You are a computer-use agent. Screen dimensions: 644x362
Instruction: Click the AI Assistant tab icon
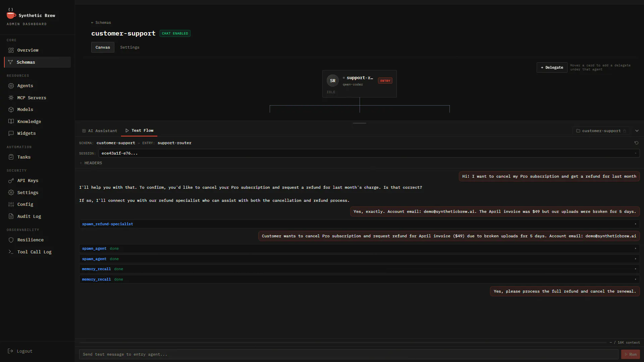tap(84, 131)
